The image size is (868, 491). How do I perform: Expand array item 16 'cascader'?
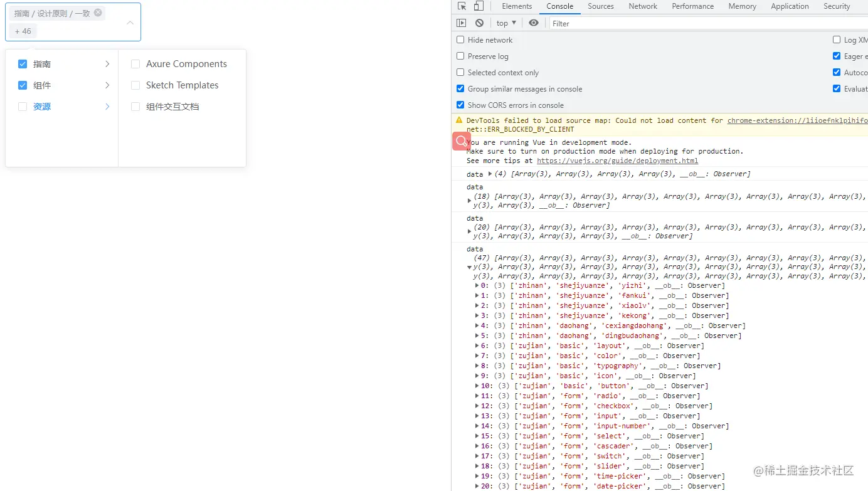[477, 446]
